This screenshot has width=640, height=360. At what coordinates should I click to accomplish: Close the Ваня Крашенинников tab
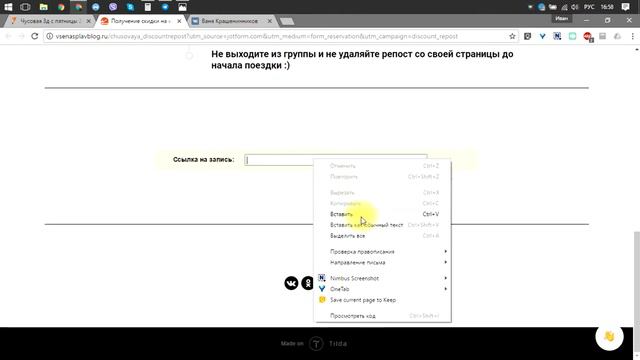coord(269,21)
